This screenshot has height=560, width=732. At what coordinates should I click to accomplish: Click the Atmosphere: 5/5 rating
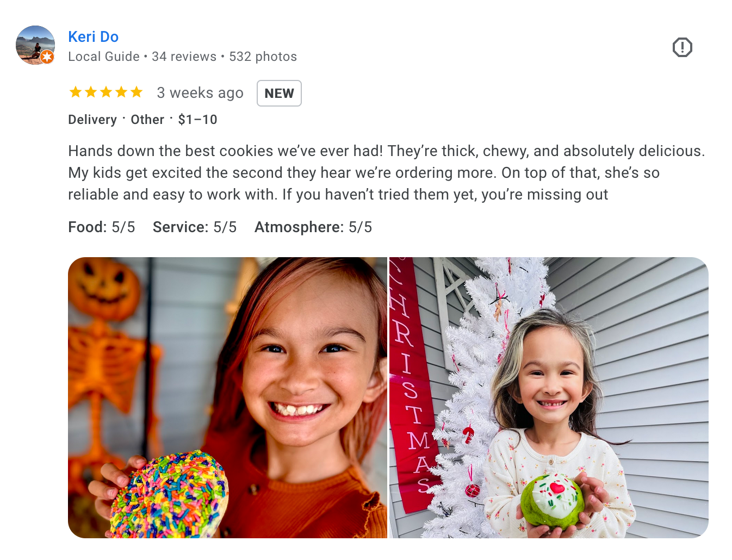(x=313, y=227)
